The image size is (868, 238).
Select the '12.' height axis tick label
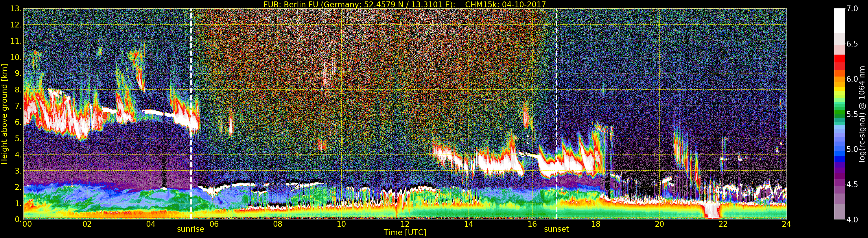tap(16, 25)
